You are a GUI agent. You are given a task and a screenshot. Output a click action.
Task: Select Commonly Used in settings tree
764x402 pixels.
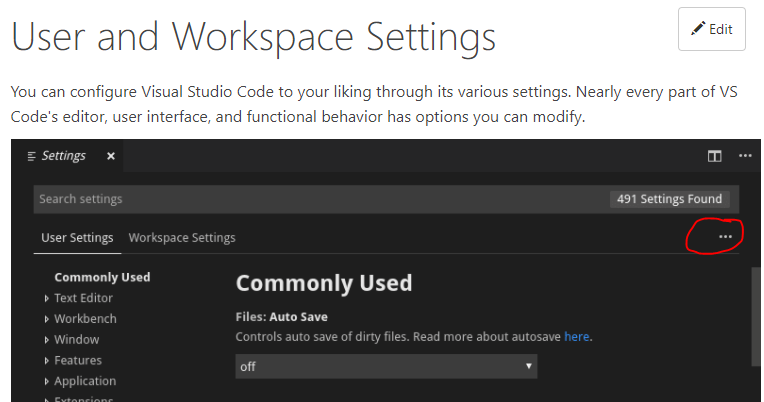102,277
